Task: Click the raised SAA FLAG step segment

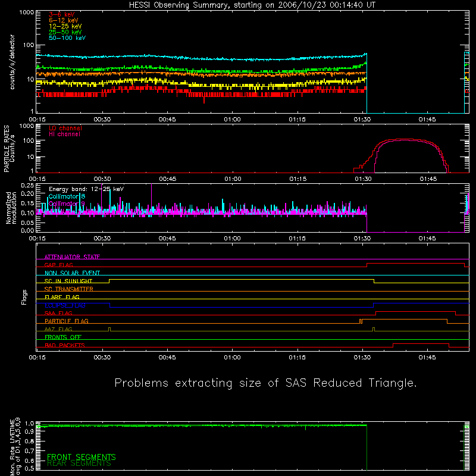Action: click(415, 311)
